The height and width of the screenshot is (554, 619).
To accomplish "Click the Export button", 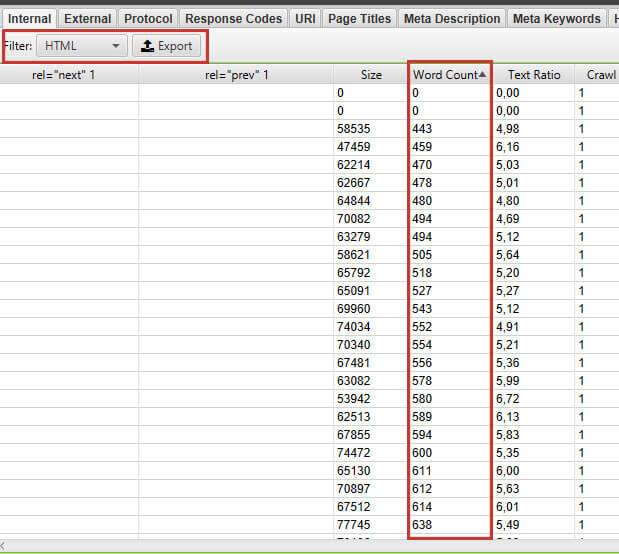I will tap(166, 46).
